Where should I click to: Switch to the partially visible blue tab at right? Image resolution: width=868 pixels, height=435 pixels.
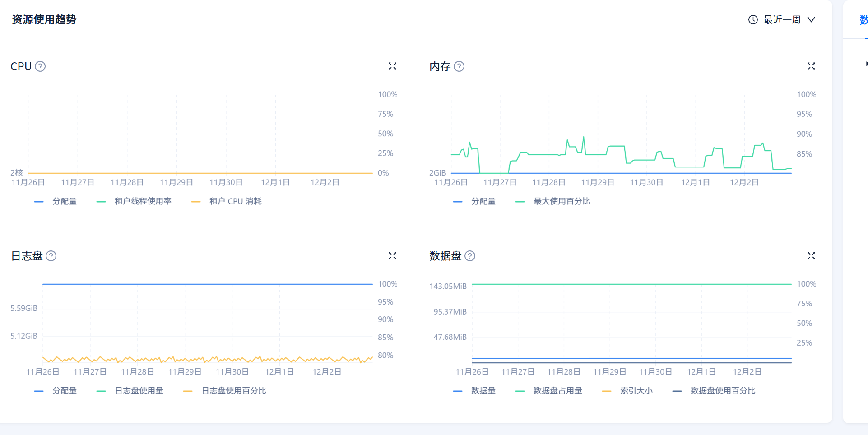coord(863,20)
